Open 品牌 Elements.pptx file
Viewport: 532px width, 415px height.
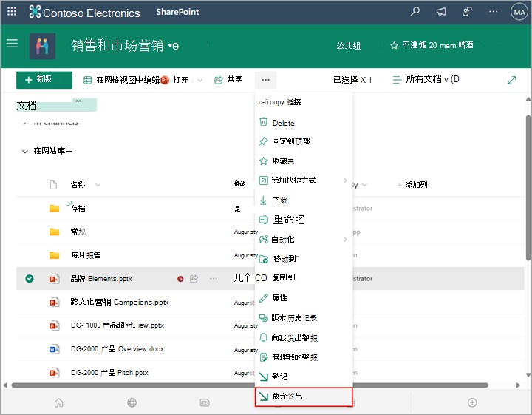point(101,278)
